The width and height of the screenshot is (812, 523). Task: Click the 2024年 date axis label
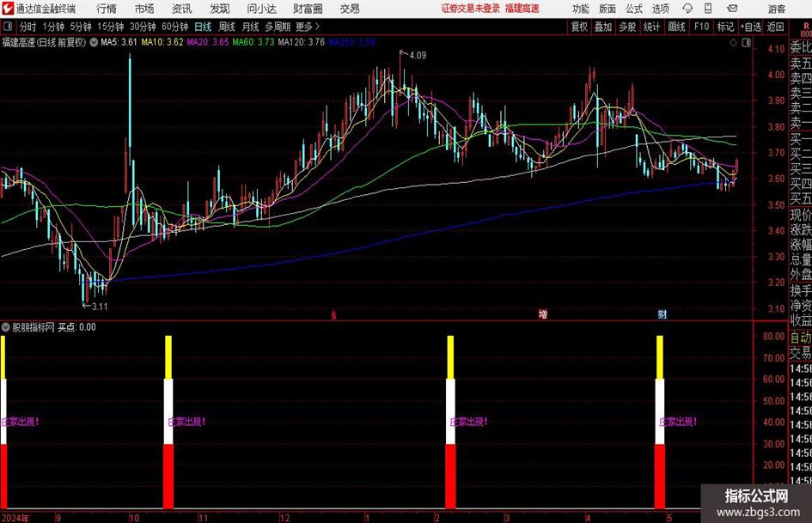point(15,518)
